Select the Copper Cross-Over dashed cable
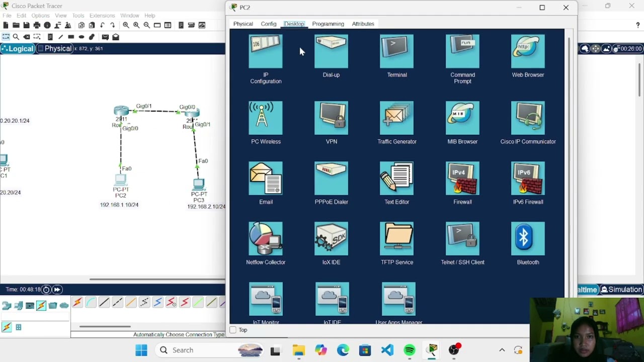Screen dimensions: 644x362 [118, 303]
